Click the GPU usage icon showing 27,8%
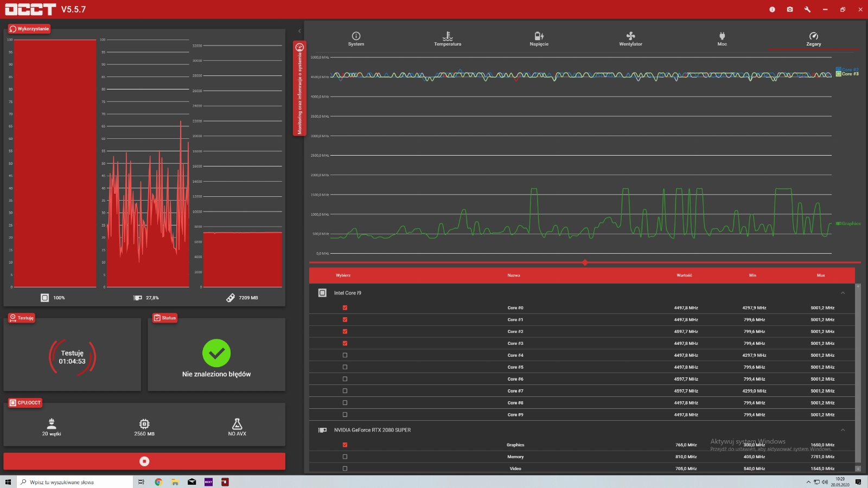 click(x=138, y=298)
